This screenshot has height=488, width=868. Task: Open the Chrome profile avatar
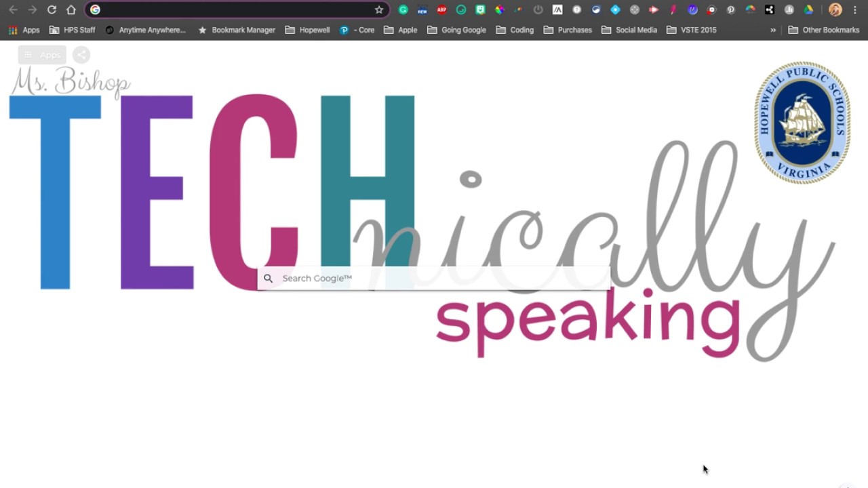click(x=835, y=9)
